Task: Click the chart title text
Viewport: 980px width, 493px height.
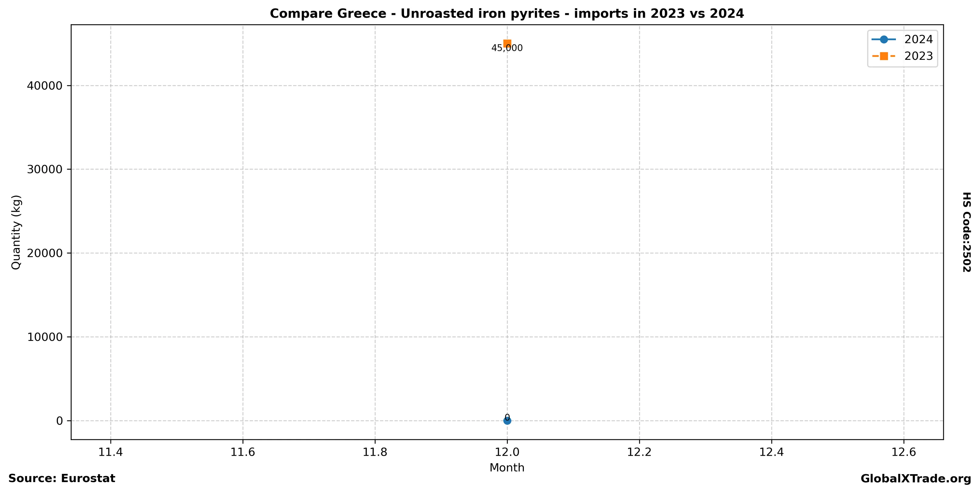Action: [507, 14]
